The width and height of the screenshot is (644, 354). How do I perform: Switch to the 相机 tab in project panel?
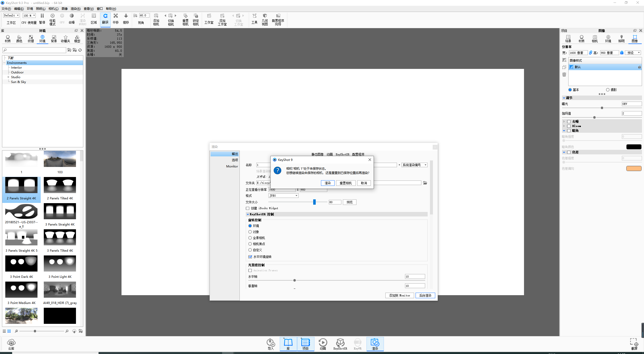coord(594,39)
